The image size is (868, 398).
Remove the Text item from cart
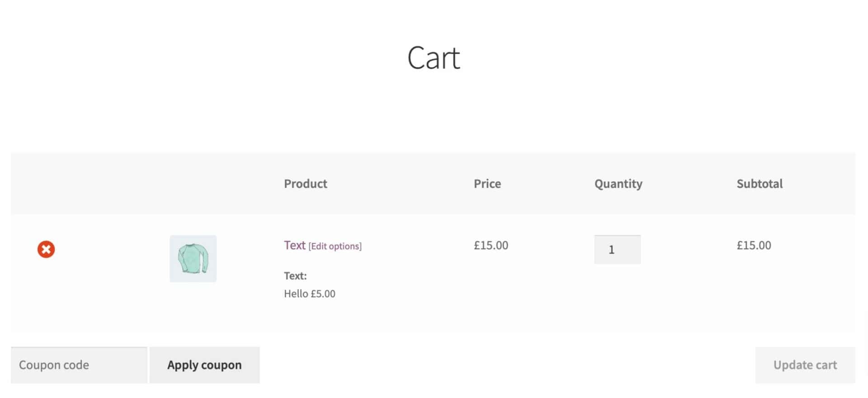tap(46, 249)
